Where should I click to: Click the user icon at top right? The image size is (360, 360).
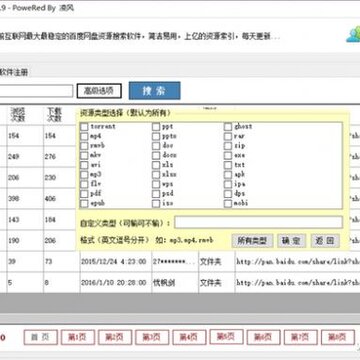pos(353,34)
